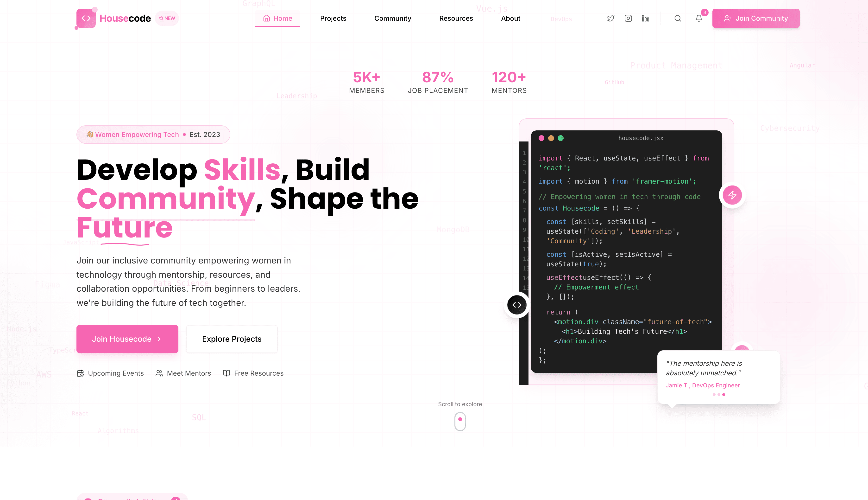
Task: Check notifications via the bell icon
Action: pyautogui.click(x=698, y=18)
